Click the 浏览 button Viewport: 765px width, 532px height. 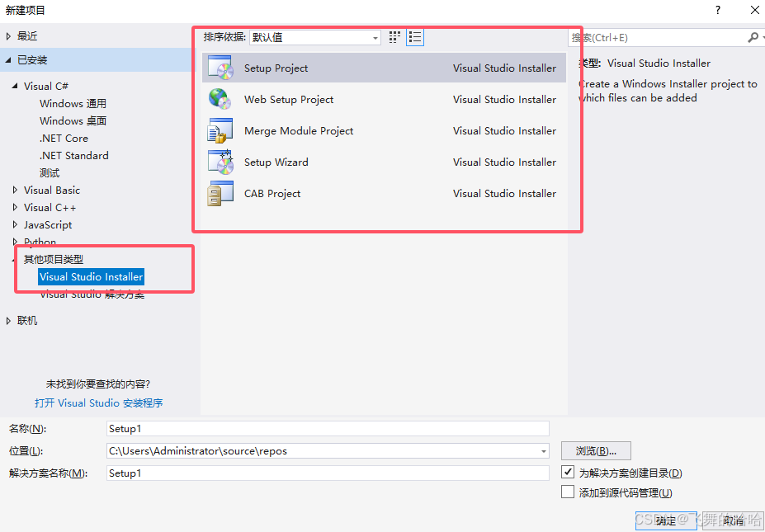596,450
